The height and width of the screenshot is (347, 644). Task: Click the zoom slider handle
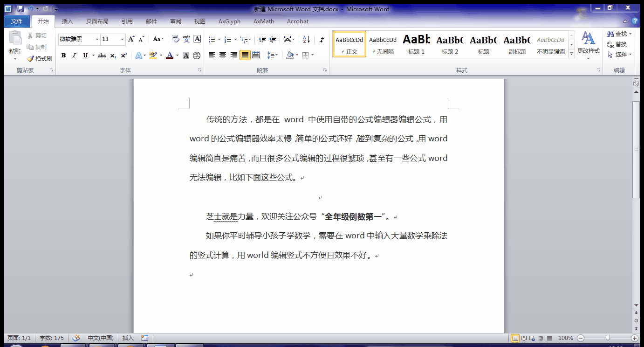click(x=608, y=338)
